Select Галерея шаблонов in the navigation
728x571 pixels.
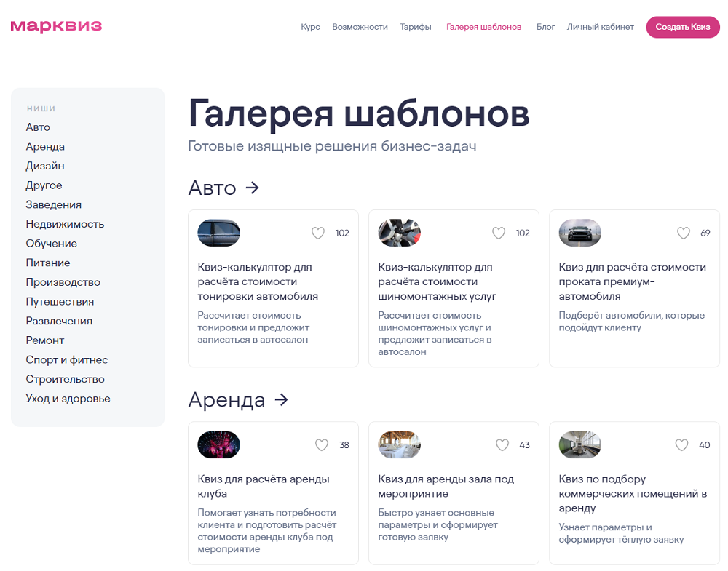coord(483,27)
